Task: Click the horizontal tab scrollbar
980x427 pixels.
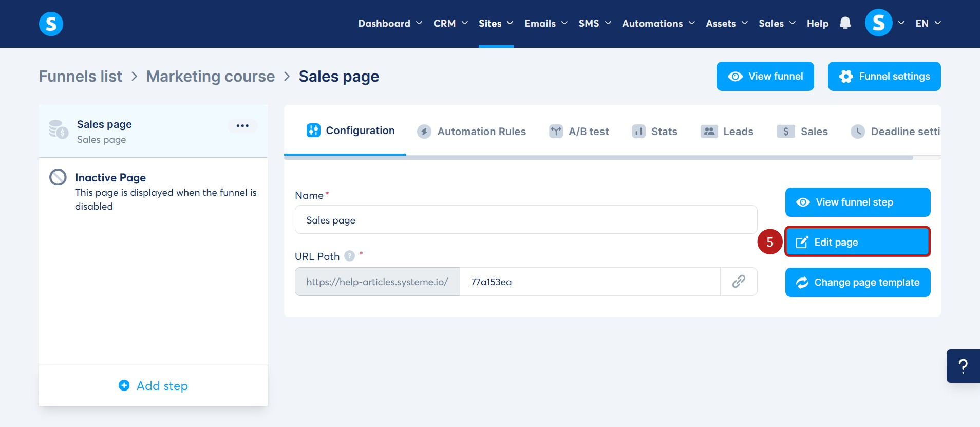Action: pos(598,157)
